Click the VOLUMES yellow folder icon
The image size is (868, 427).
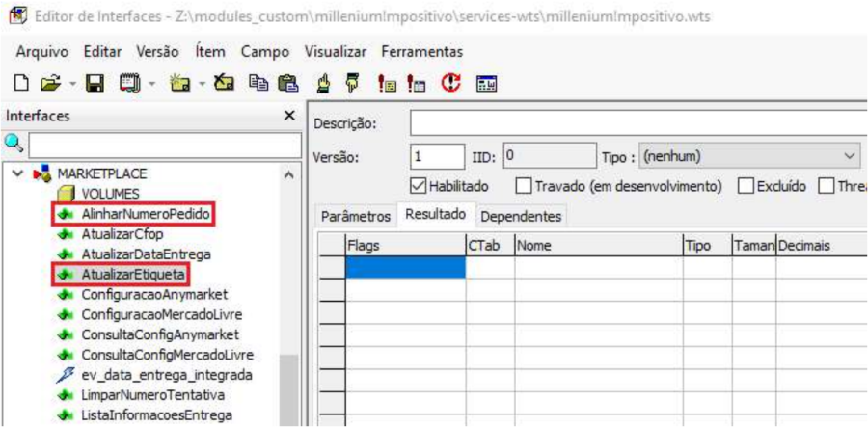pos(67,194)
